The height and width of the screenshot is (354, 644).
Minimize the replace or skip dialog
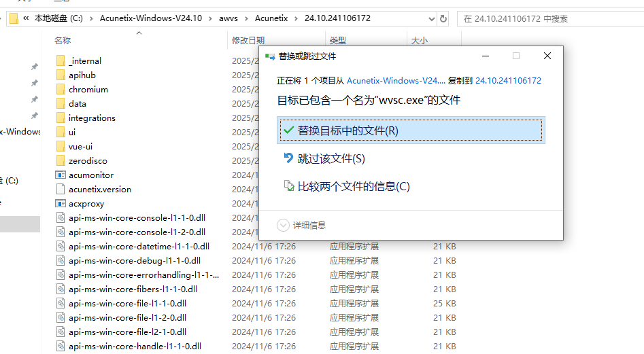coord(486,56)
